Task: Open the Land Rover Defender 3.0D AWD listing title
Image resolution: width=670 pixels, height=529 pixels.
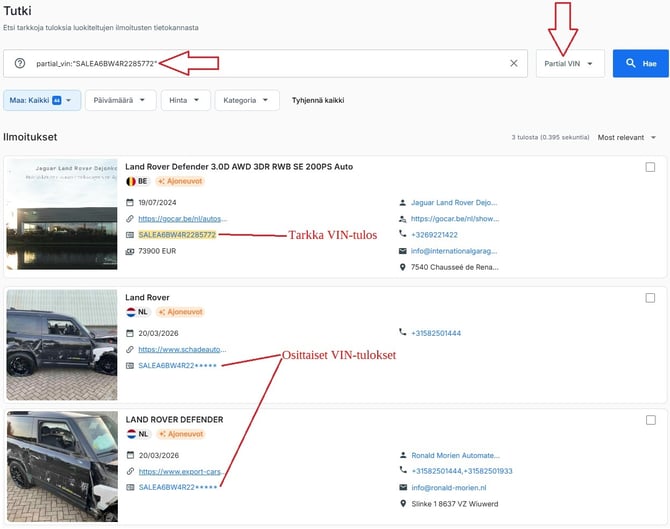Action: click(239, 167)
